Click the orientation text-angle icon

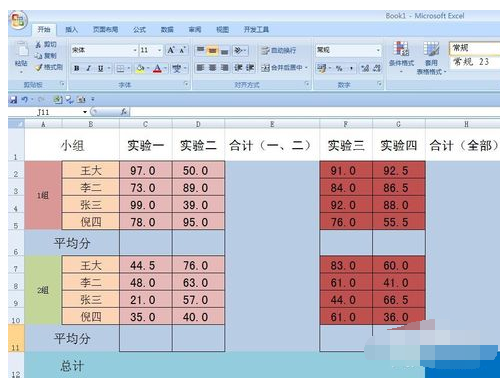pyautogui.click(x=238, y=50)
